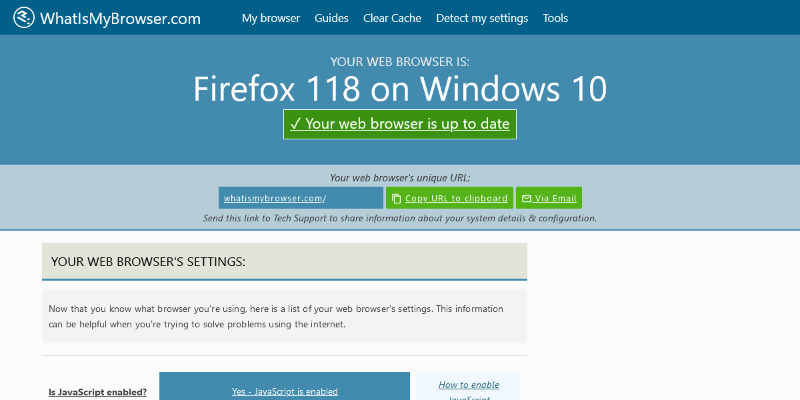Click Your web browser's unique URL text

tap(400, 178)
